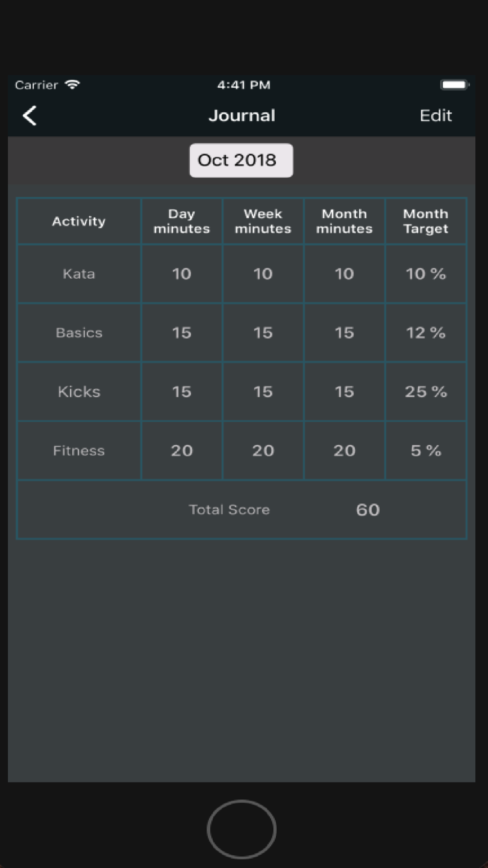Select the Kicks activity cell
This screenshot has height=868, width=488.
(79, 392)
